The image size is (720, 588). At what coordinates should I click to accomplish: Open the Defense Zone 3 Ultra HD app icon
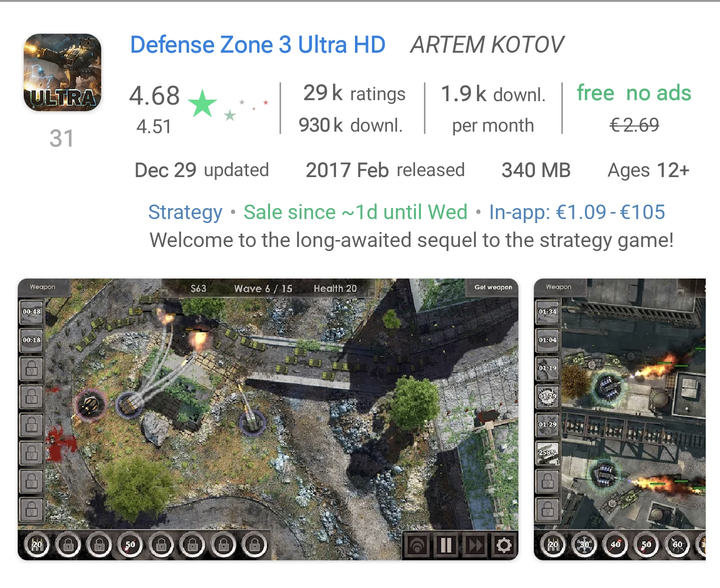coord(62,72)
